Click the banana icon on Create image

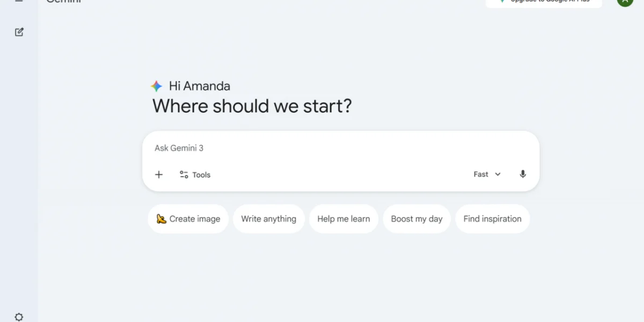tap(161, 219)
